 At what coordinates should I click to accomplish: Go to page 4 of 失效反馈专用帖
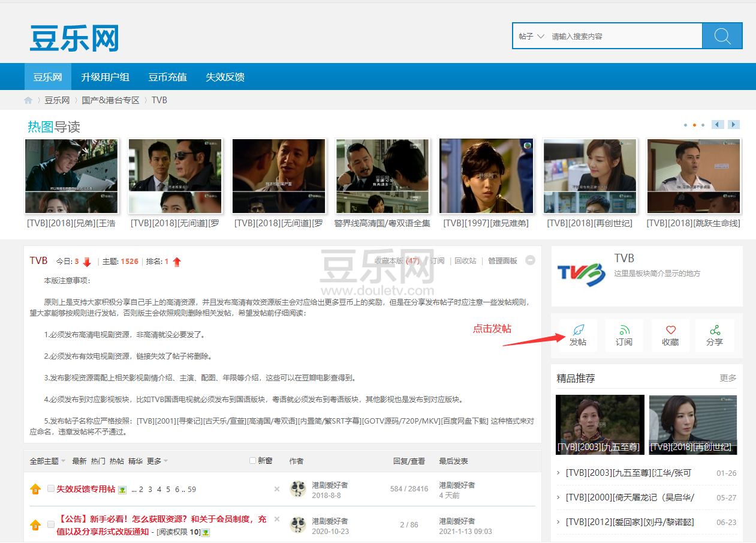pos(159,489)
